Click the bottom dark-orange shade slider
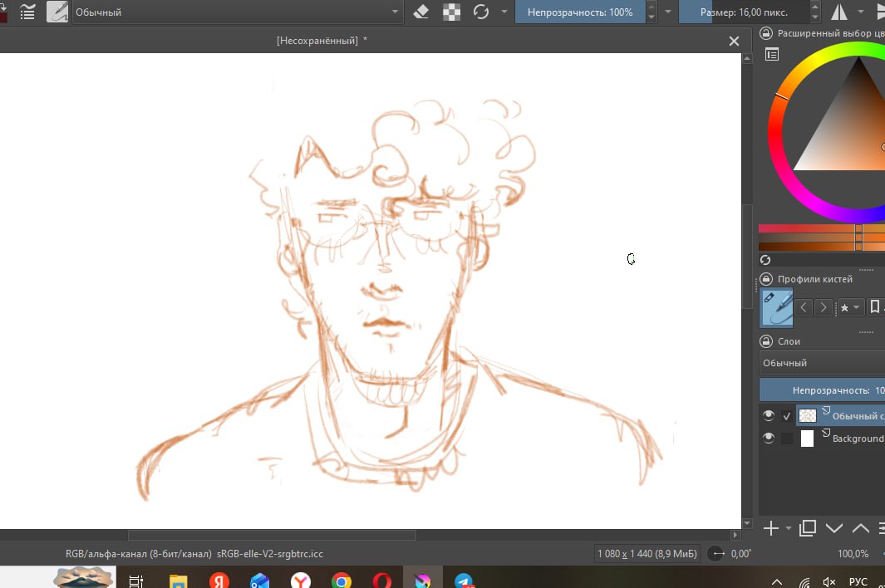885x588 pixels. click(x=822, y=247)
